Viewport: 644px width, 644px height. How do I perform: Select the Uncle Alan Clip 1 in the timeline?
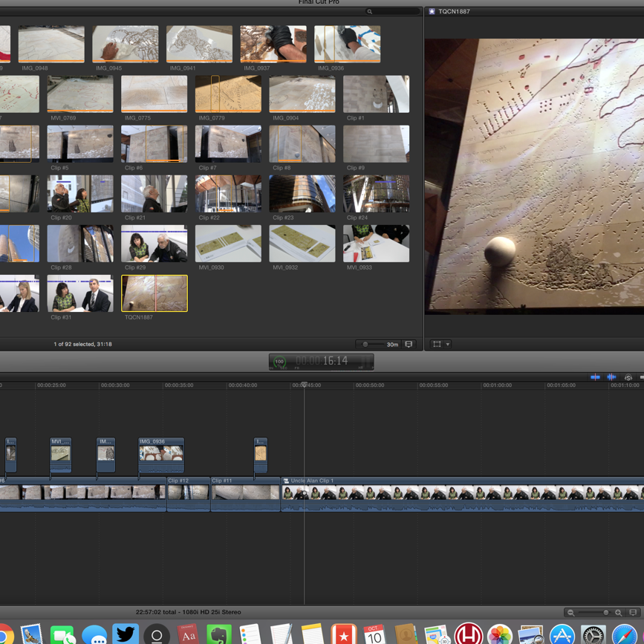click(x=462, y=494)
